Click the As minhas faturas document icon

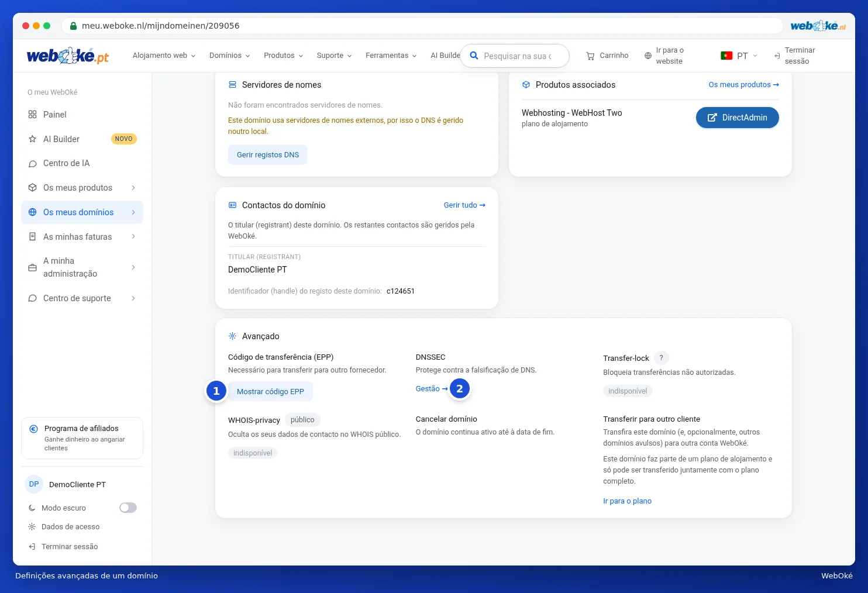click(x=32, y=237)
